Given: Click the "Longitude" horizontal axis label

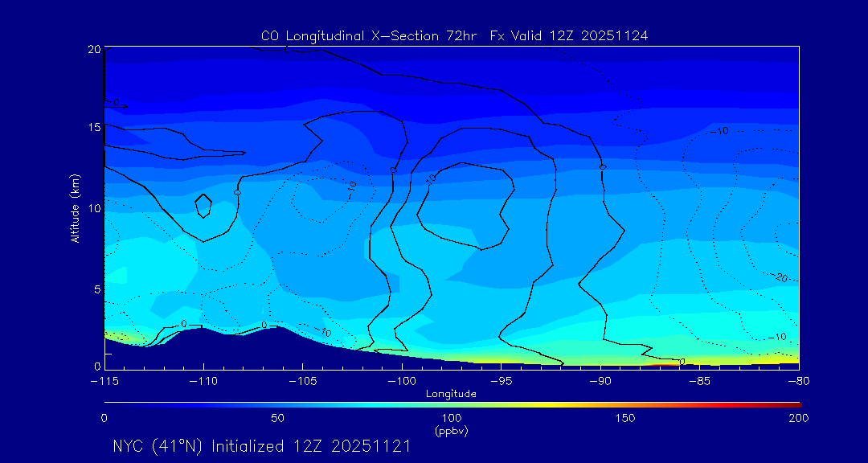Looking at the screenshot, I should [451, 394].
